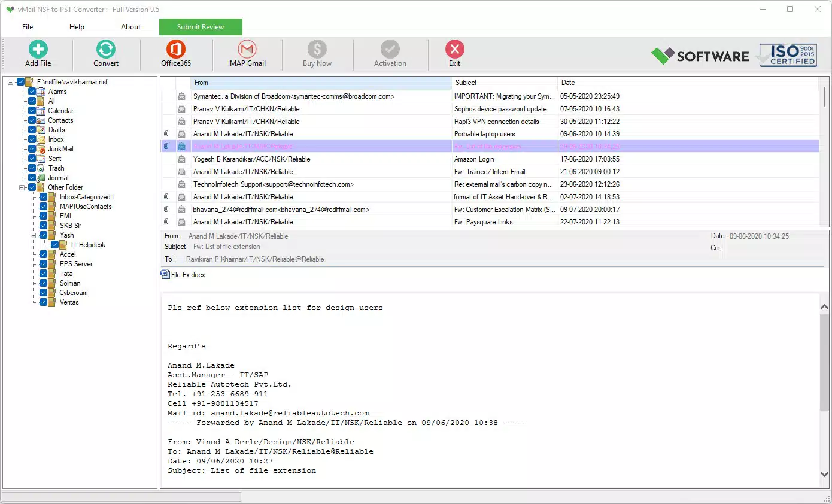Toggle the Trash folder checkbox
832x504 pixels.
[32, 168]
